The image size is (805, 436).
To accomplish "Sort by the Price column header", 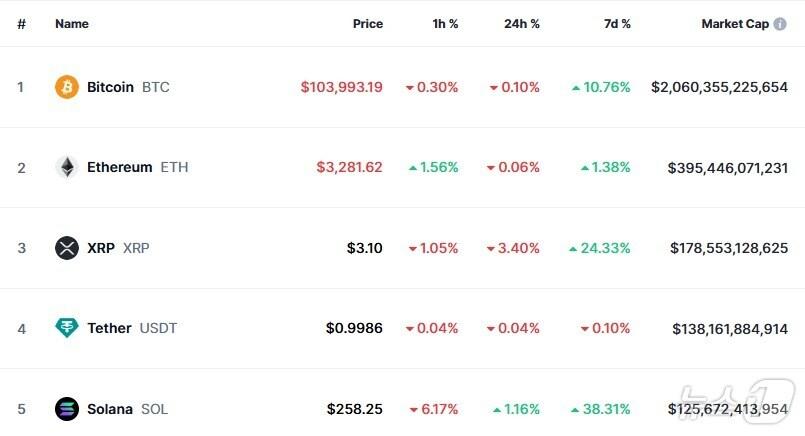I will tap(367, 24).
